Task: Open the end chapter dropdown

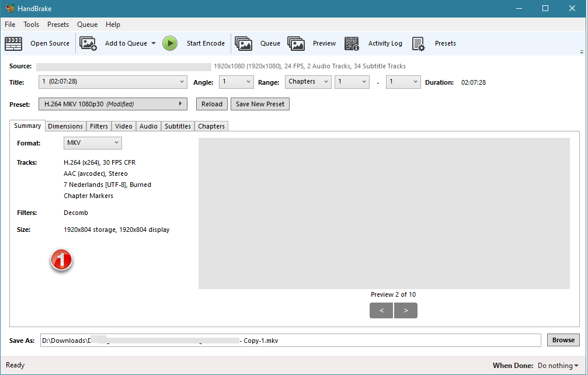Action: [x=403, y=82]
